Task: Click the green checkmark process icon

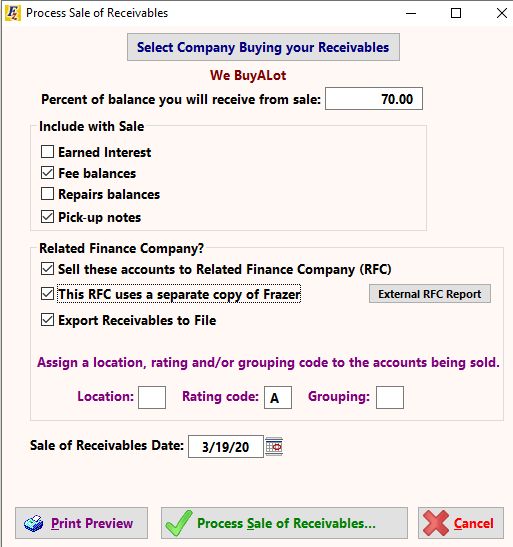Action: [179, 523]
